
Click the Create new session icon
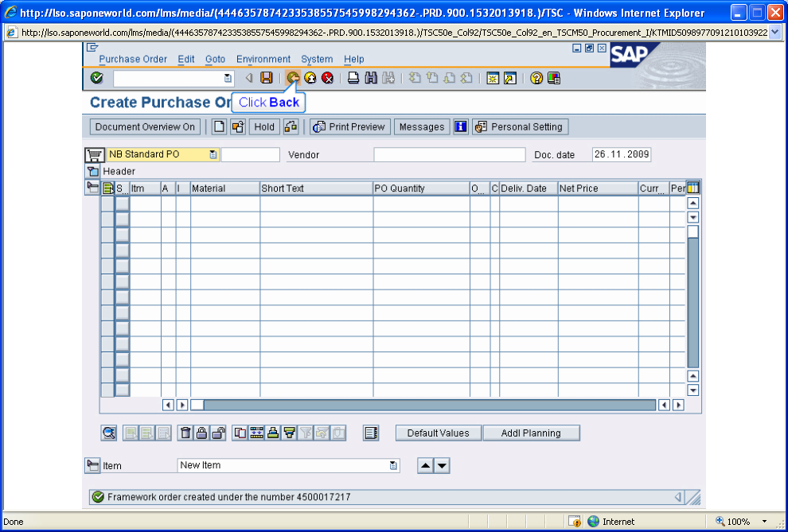click(x=493, y=78)
